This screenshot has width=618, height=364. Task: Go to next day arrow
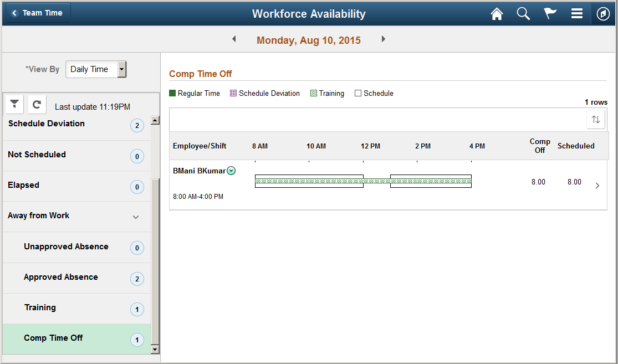pos(383,39)
